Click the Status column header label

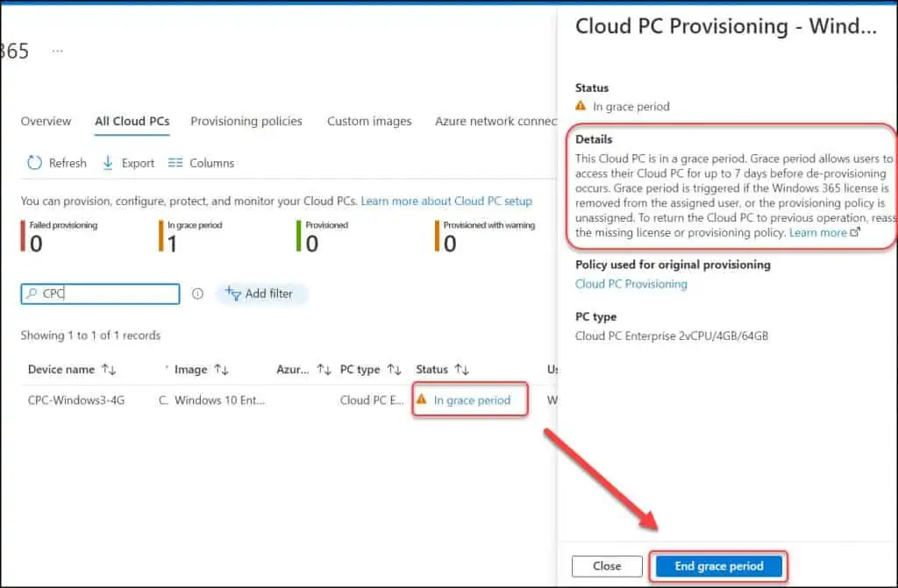[431, 369]
